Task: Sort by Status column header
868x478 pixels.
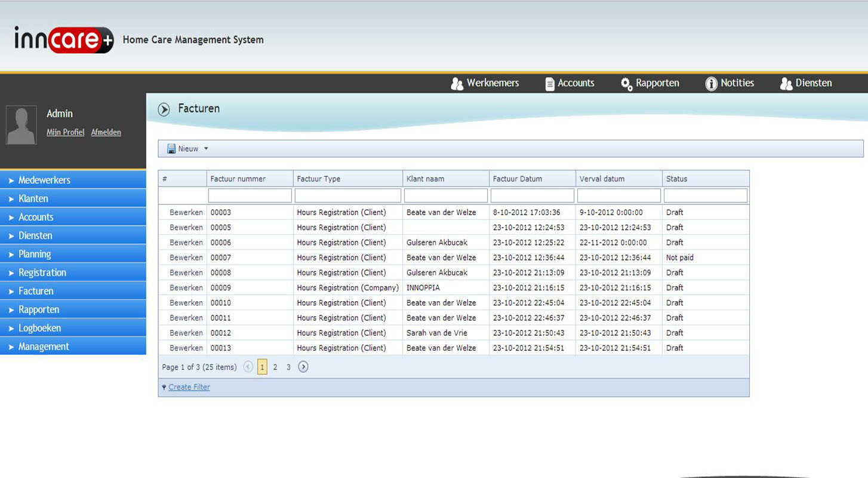Action: tap(706, 179)
